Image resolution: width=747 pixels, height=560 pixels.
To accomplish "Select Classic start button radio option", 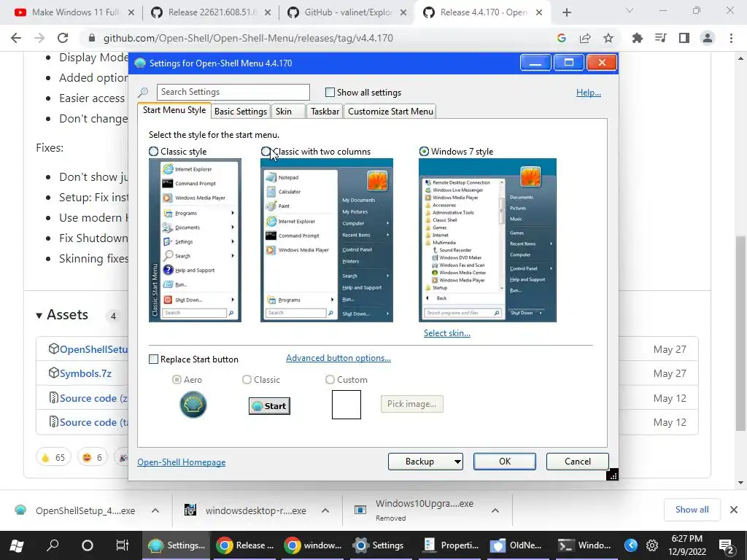I will coord(247,379).
